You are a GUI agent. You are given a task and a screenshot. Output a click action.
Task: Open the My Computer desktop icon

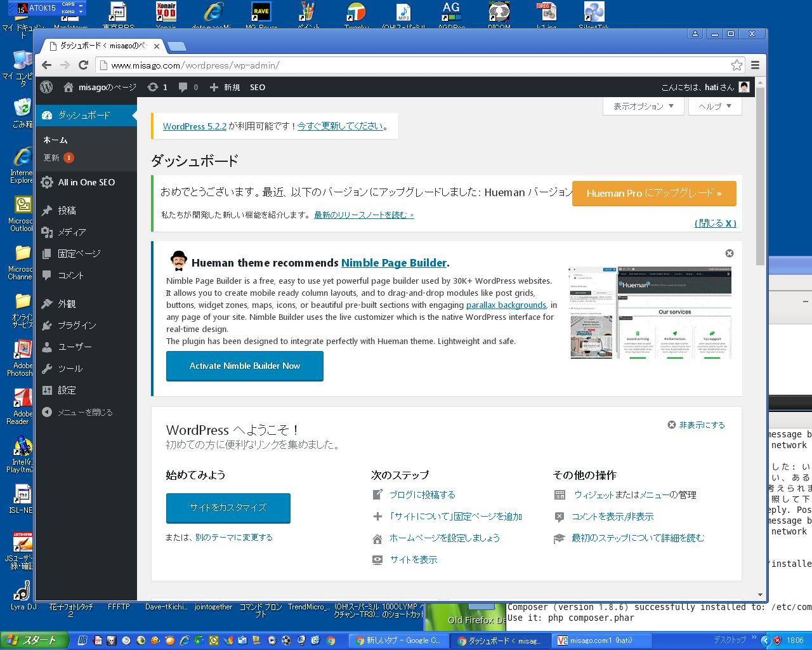pyautogui.click(x=22, y=69)
